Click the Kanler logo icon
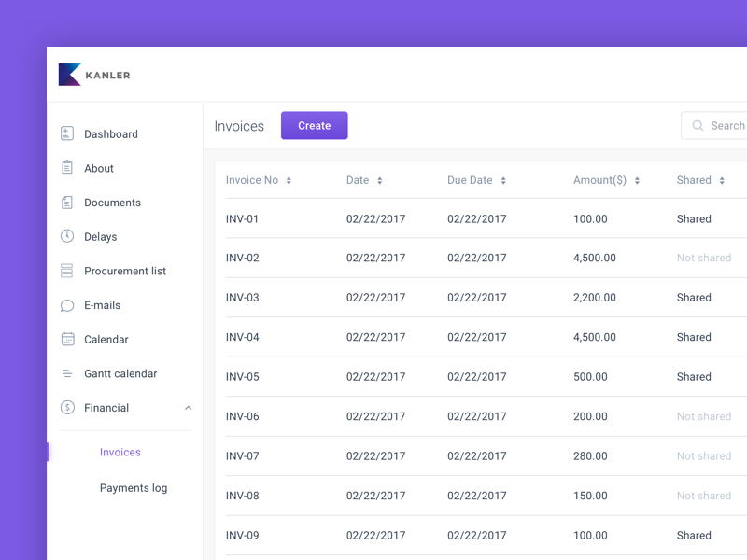Image resolution: width=747 pixels, height=560 pixels. pos(69,75)
